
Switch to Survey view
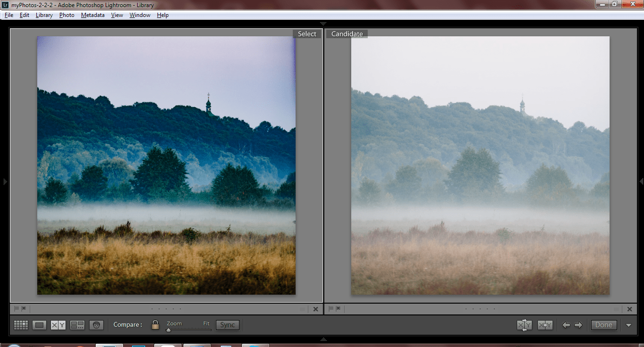tap(77, 325)
